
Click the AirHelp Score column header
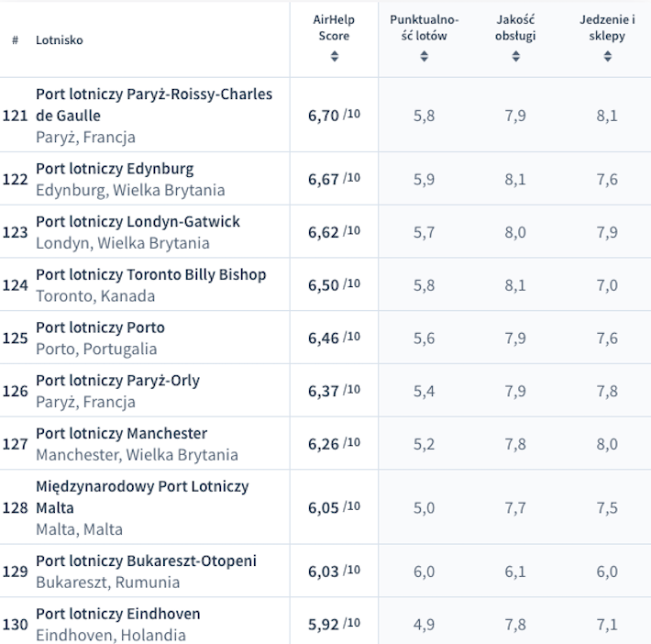[334, 28]
